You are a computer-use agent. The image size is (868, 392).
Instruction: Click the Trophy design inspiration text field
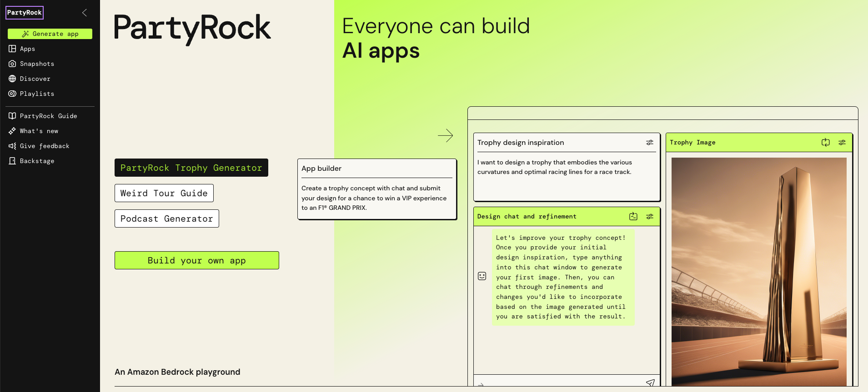tap(567, 177)
